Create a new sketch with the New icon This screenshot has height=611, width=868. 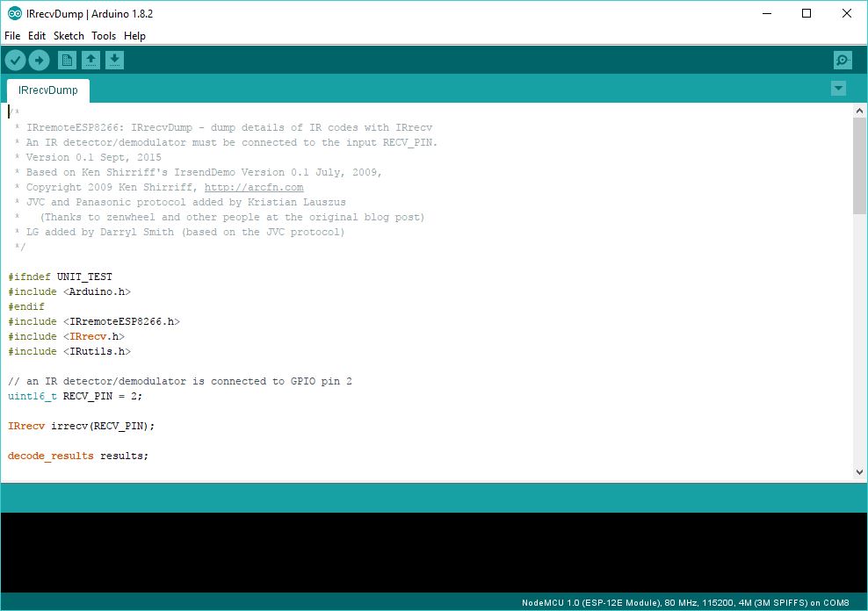point(67,61)
